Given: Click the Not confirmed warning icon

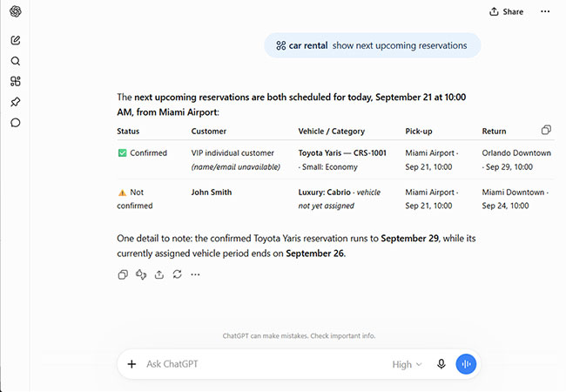Looking at the screenshot, I should [x=123, y=193].
